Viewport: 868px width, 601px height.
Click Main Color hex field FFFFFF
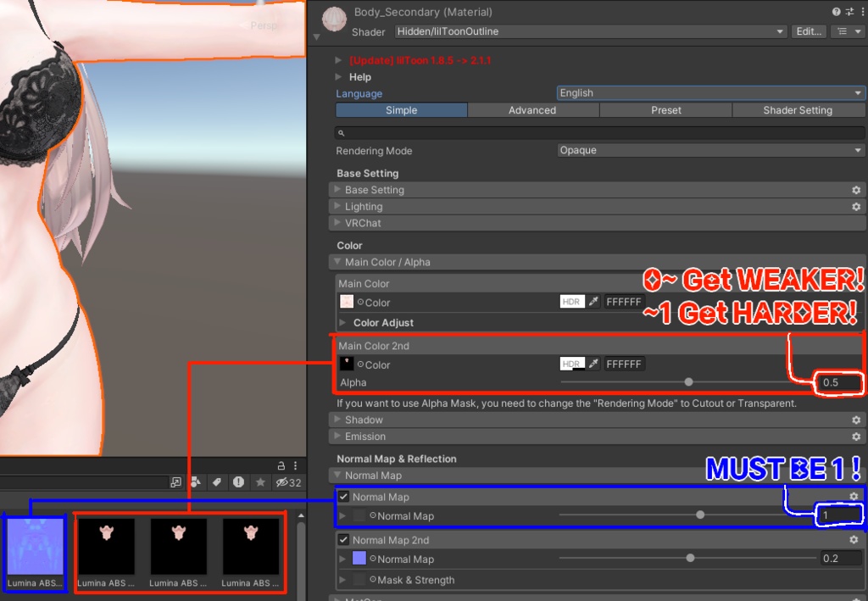624,302
